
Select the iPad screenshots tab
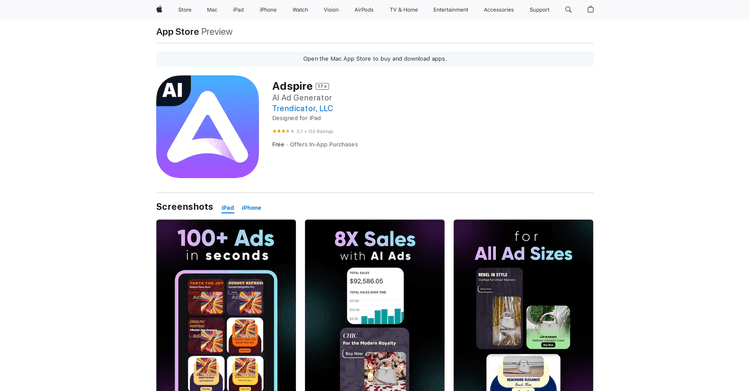228,208
